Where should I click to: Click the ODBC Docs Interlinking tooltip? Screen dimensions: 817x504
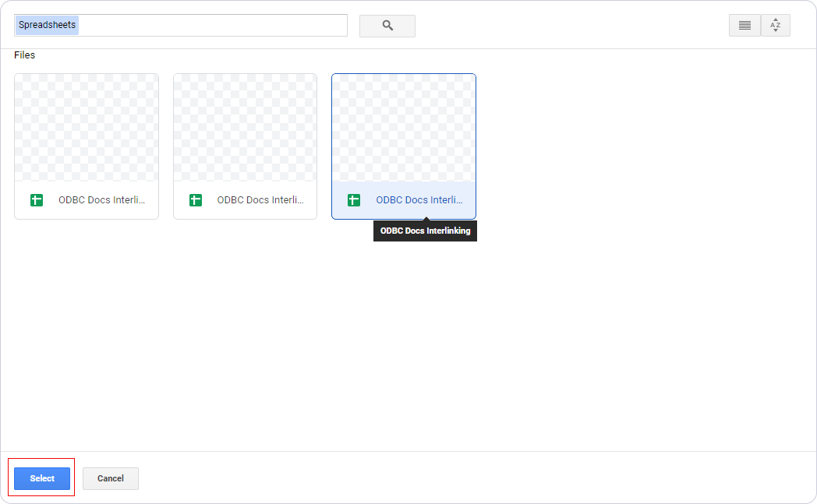pyautogui.click(x=425, y=231)
